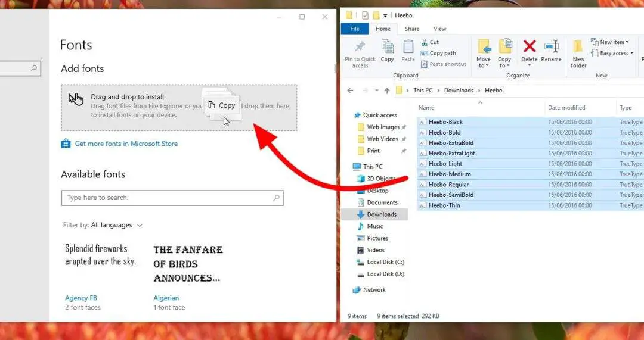The height and width of the screenshot is (340, 644).
Task: Click Copy path in ribbon
Action: tap(438, 54)
